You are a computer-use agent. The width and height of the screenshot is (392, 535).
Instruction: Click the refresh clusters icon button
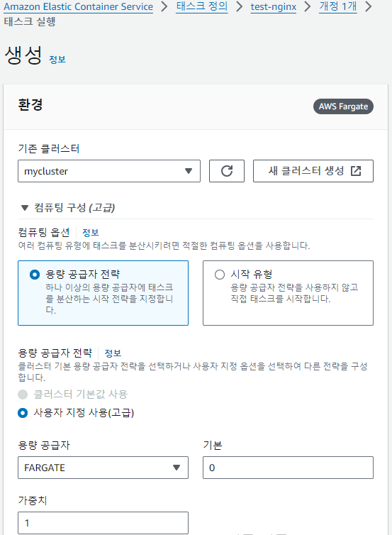[227, 171]
